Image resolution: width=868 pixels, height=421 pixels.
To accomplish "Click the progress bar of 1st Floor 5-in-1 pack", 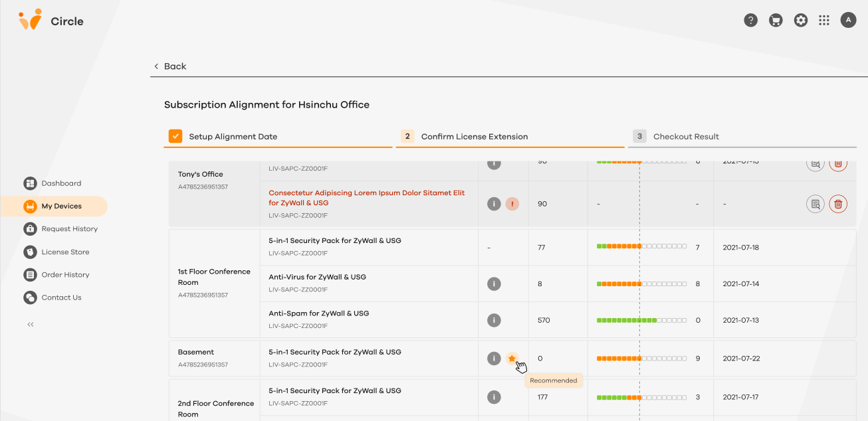I will [642, 246].
